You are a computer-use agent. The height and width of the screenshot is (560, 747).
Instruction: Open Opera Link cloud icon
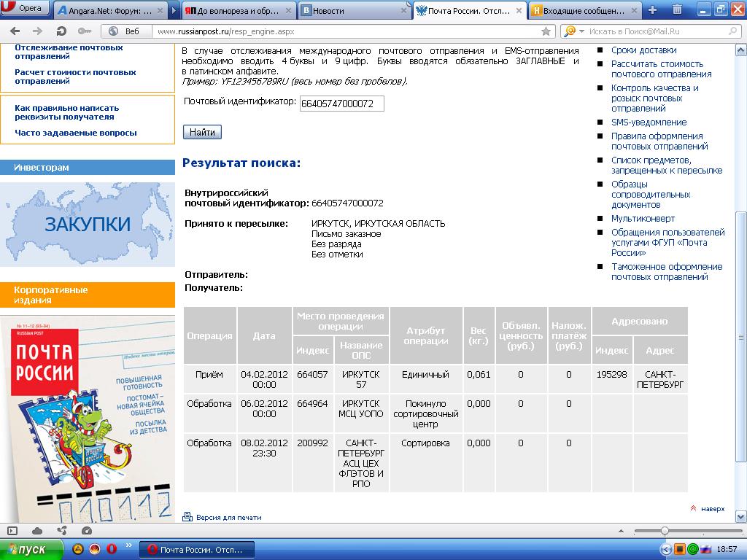coord(36,531)
